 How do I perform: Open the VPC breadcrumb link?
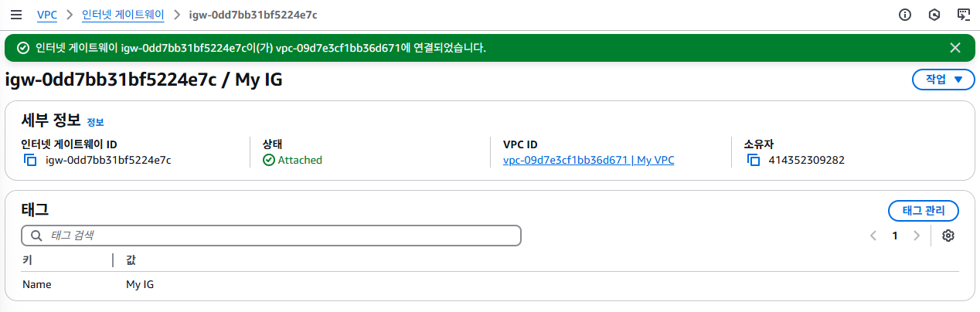click(x=47, y=15)
